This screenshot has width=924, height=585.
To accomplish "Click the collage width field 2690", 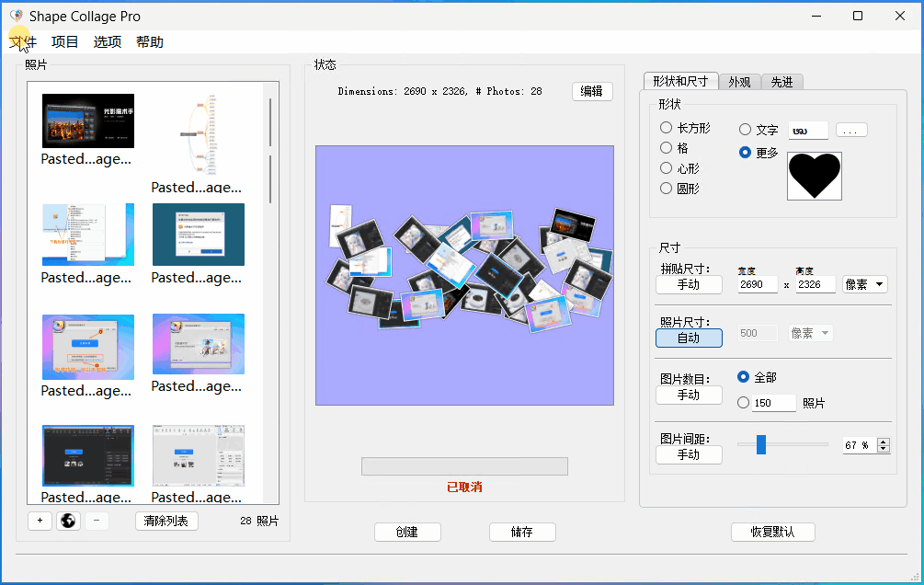I will click(x=757, y=284).
